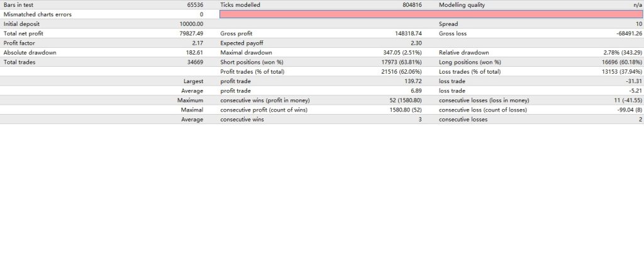This screenshot has width=644, height=274.
Task: Click the pink modelling quality bar
Action: coord(431,14)
